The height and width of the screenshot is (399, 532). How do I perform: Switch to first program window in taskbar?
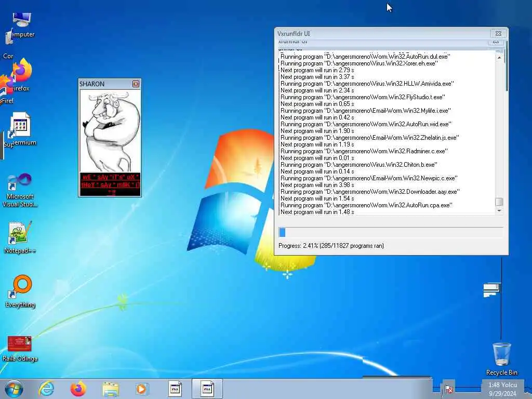pos(175,389)
